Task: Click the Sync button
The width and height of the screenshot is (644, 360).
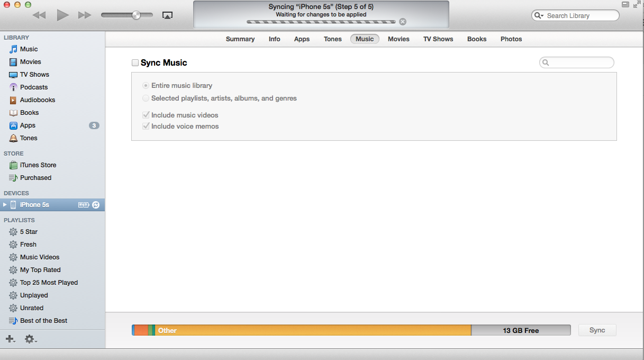Action: click(597, 330)
